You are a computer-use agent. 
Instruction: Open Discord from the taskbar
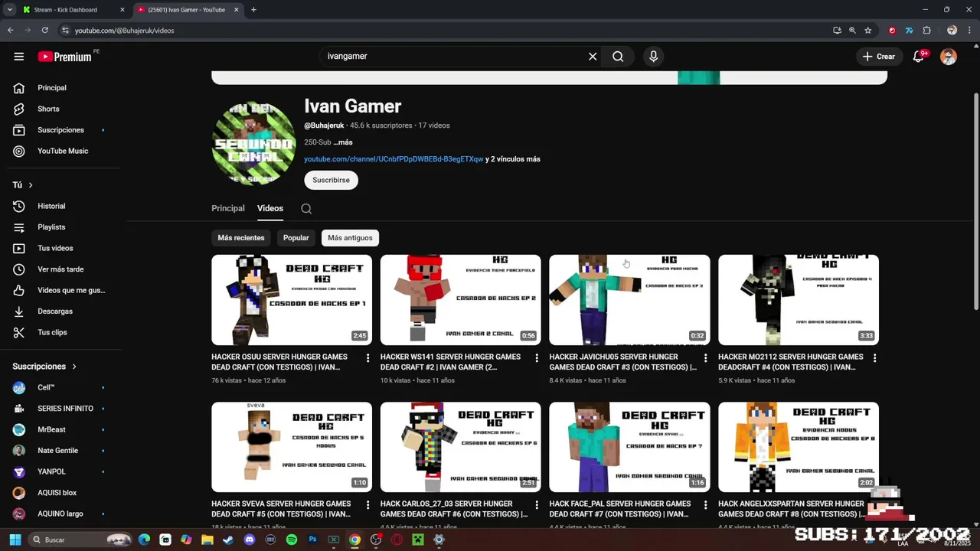tap(249, 540)
